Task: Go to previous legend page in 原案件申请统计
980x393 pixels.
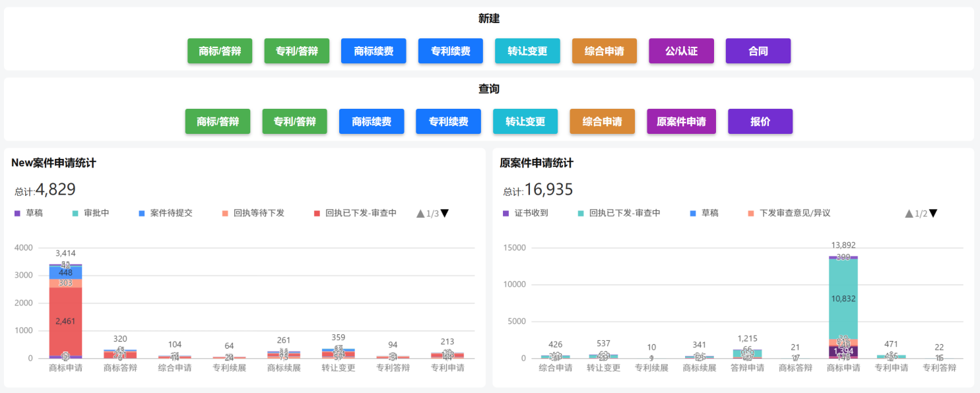Action: [909, 213]
